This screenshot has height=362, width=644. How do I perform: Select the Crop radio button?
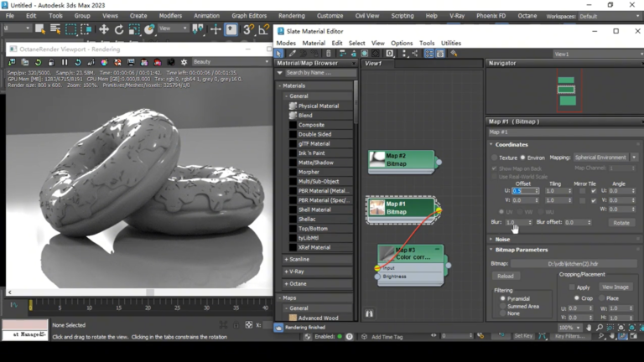(577, 298)
